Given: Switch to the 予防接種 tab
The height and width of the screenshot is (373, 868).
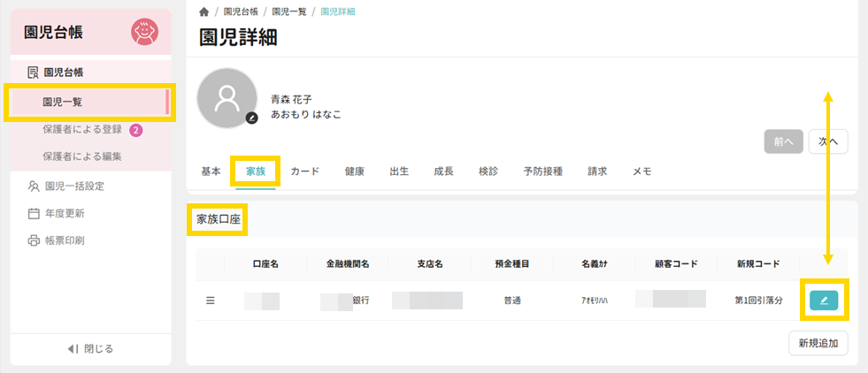Looking at the screenshot, I should tap(542, 171).
